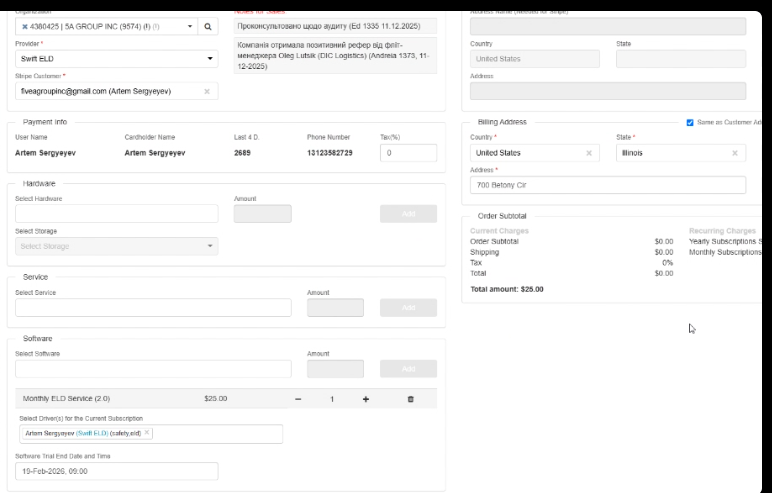Click the first sales note about audit
The width and height of the screenshot is (772, 493).
point(335,26)
